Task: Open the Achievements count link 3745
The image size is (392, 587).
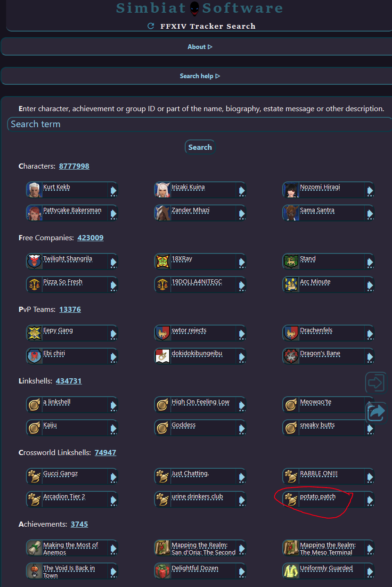Action: click(x=79, y=524)
